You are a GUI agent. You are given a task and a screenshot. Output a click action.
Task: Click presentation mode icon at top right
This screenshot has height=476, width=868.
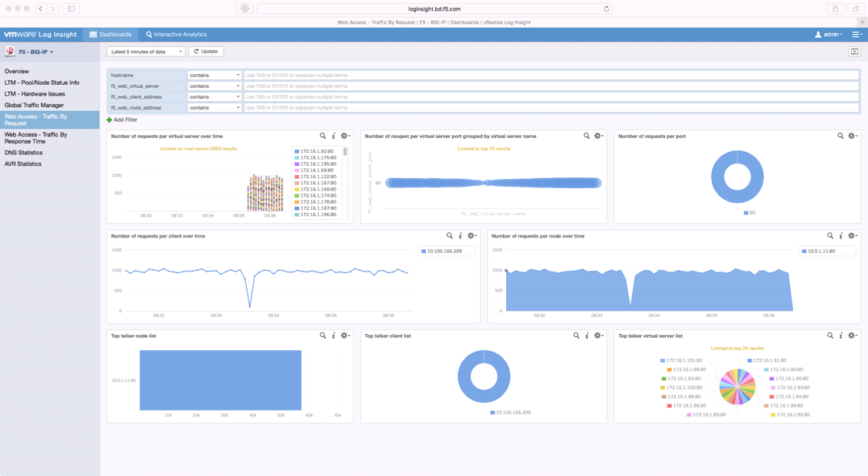pyautogui.click(x=855, y=52)
